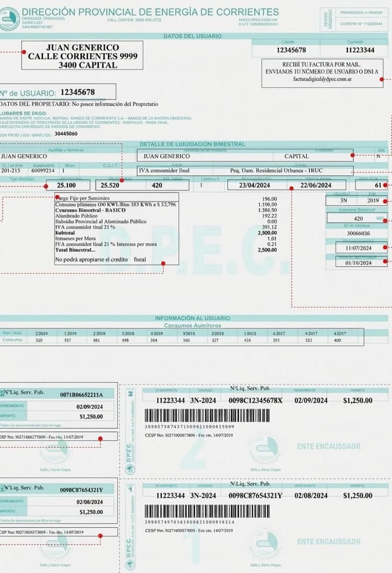Select the amount 1.386,50

pos(267,210)
